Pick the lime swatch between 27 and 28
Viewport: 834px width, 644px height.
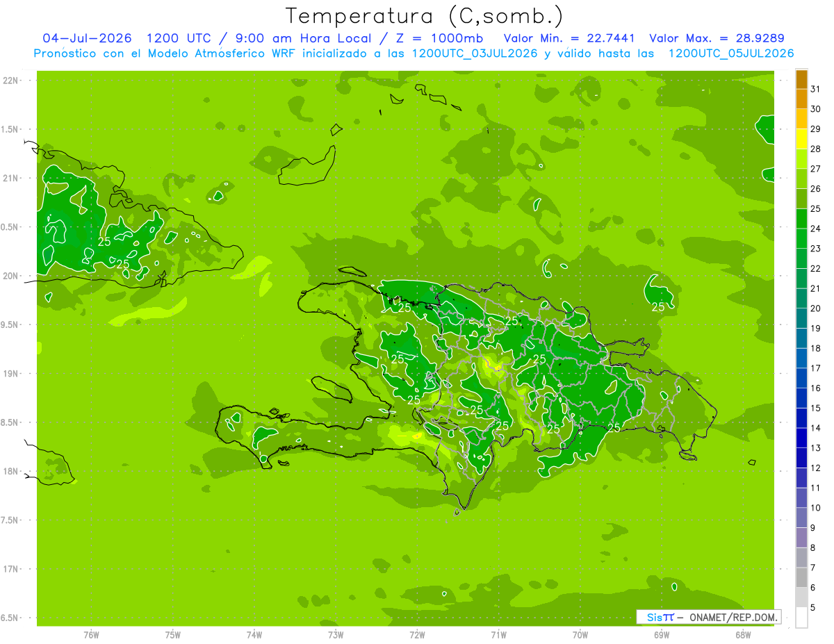tap(802, 159)
